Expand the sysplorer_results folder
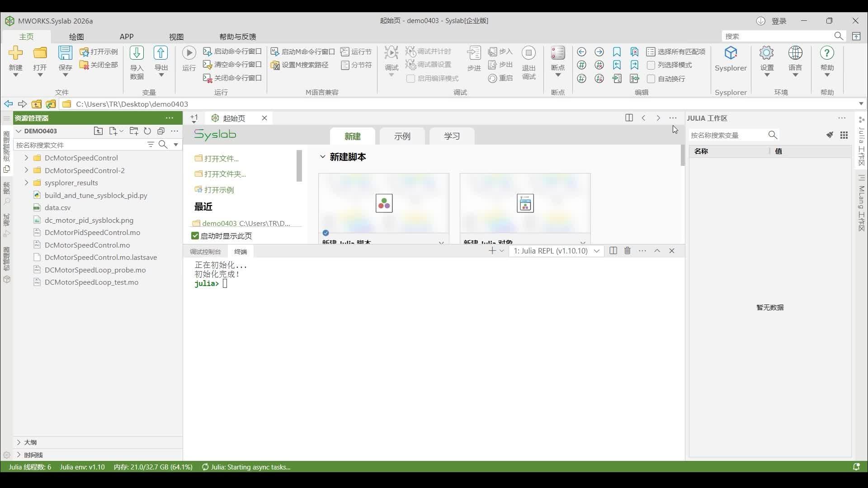The height and width of the screenshot is (488, 868). point(26,183)
